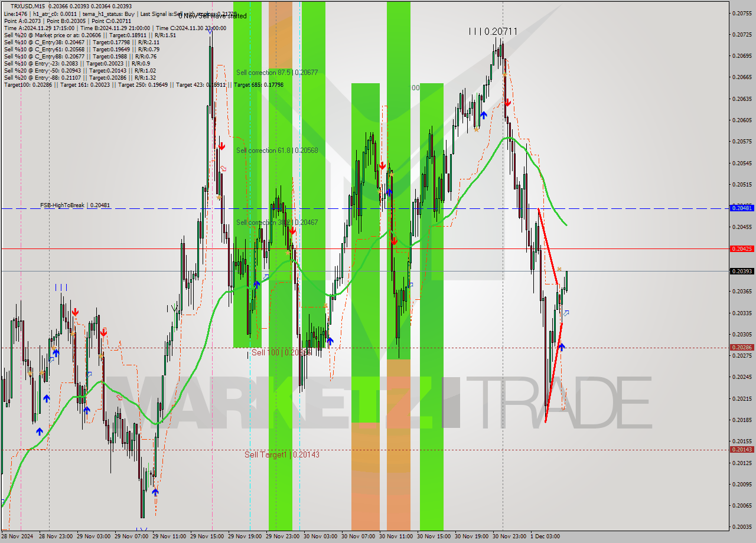Click the '29 Nov 07:00' time axis label
This screenshot has height=543, width=756.
click(x=131, y=536)
